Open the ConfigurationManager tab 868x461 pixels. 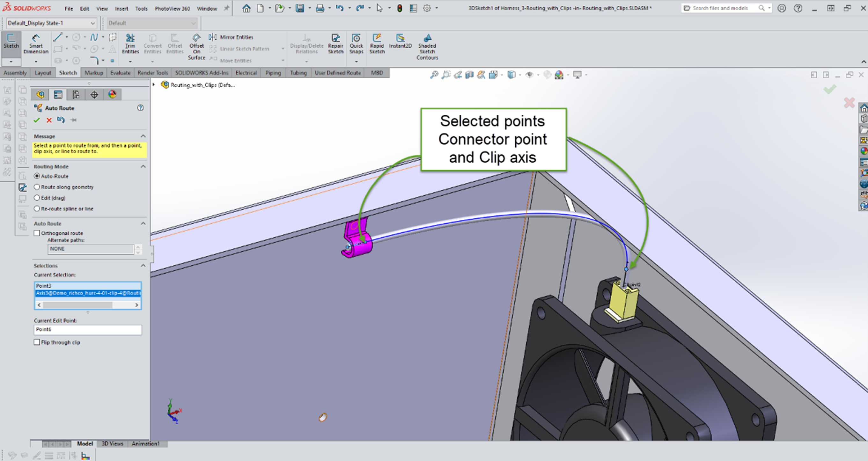76,95
